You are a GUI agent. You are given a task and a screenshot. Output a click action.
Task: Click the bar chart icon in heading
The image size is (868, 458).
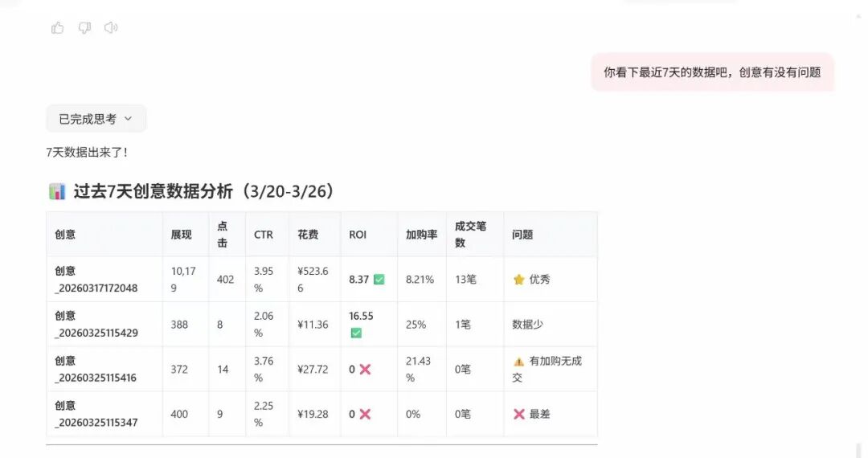point(57,192)
